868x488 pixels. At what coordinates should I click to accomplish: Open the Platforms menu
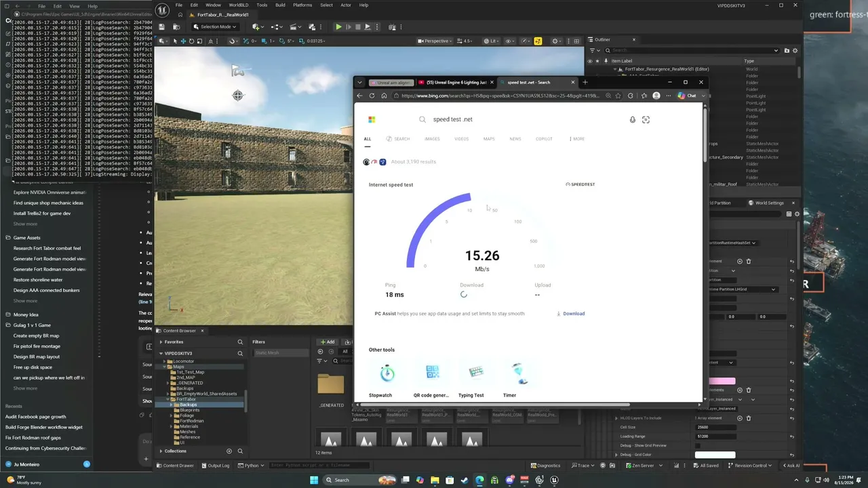(x=302, y=5)
